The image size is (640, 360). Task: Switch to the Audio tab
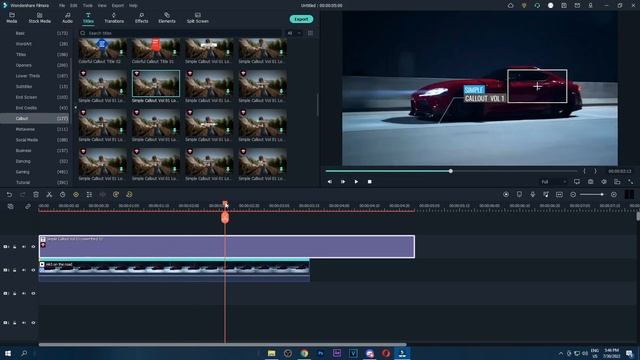coord(67,18)
